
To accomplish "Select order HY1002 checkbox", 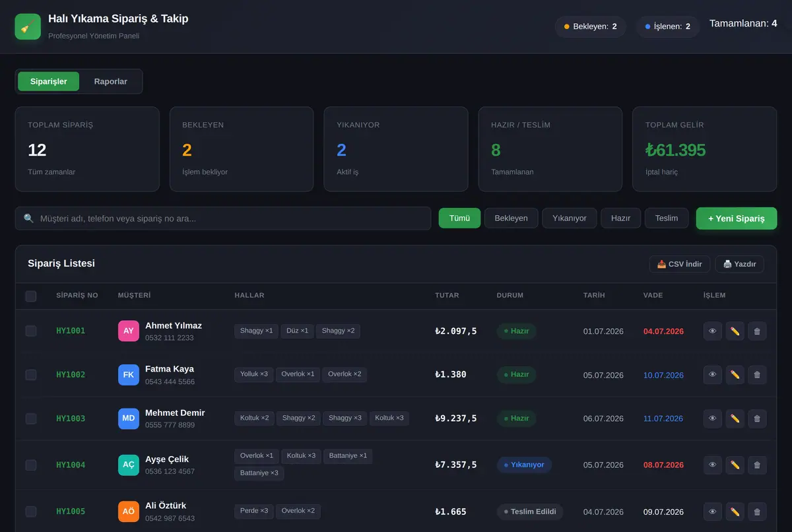I will pos(31,375).
